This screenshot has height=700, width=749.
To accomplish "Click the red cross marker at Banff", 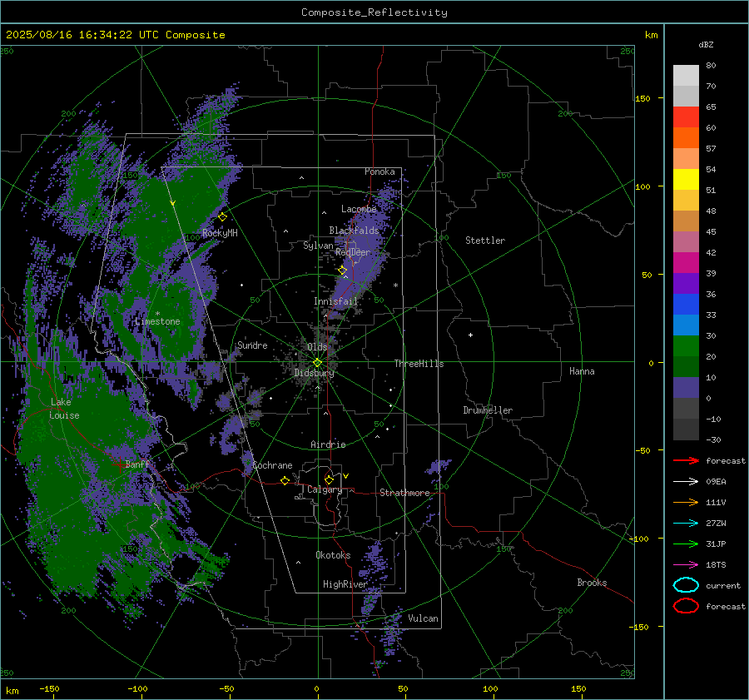I will tap(120, 464).
